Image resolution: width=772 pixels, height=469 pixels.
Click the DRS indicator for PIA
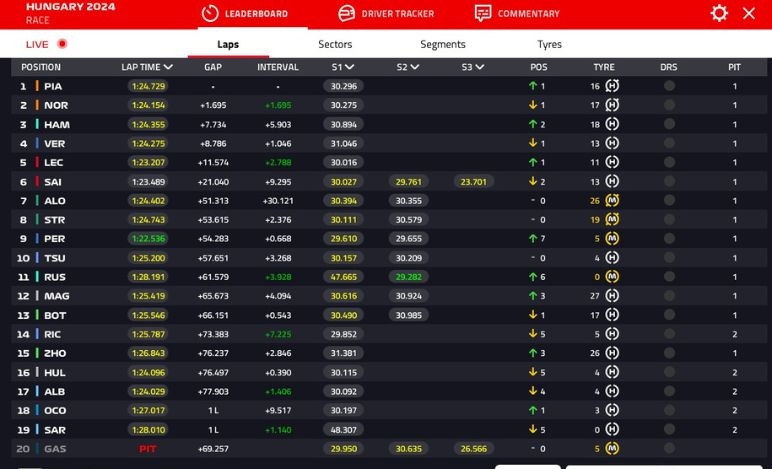coord(669,86)
